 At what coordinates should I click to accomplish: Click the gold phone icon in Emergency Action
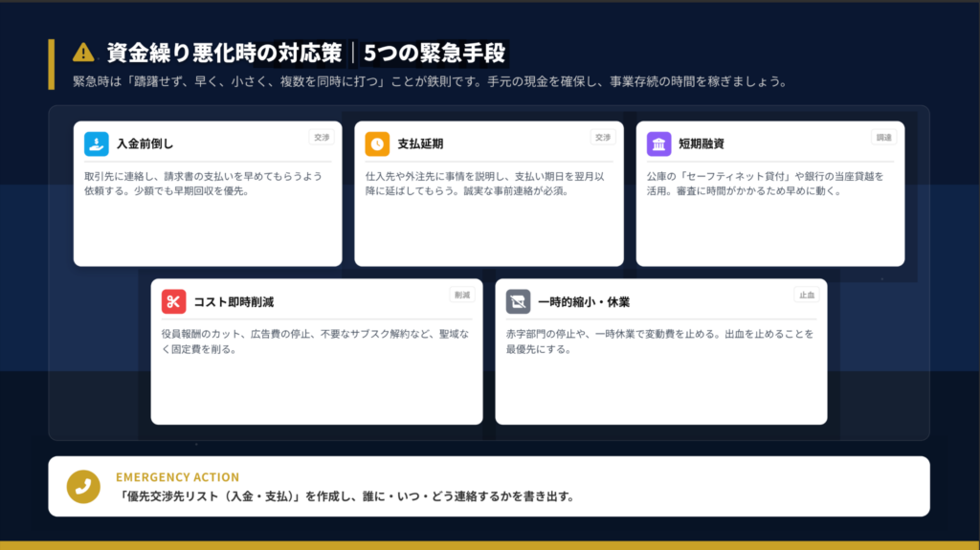coord(83,486)
